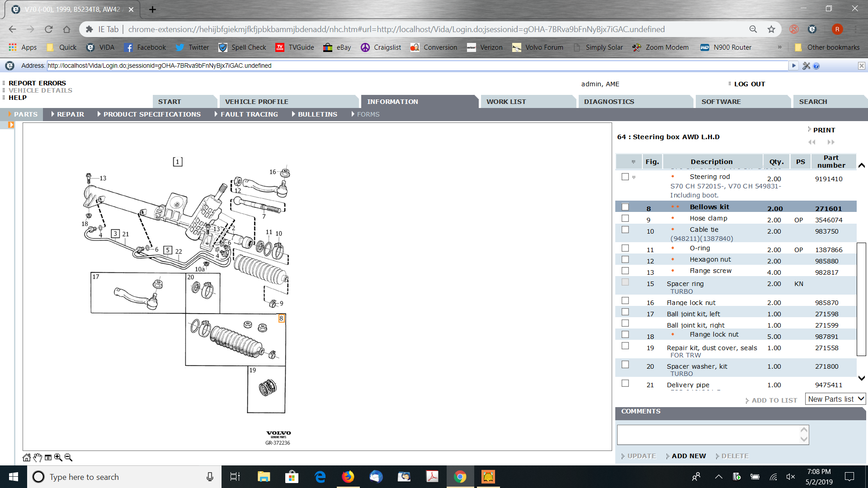This screenshot has width=868, height=488.
Task: Click into the Comments text box
Action: pyautogui.click(x=708, y=435)
